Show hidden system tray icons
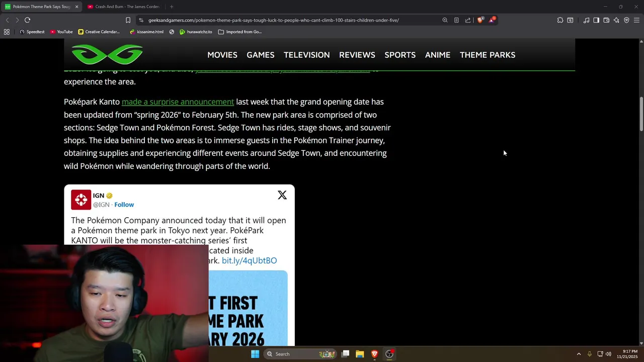 (x=579, y=354)
